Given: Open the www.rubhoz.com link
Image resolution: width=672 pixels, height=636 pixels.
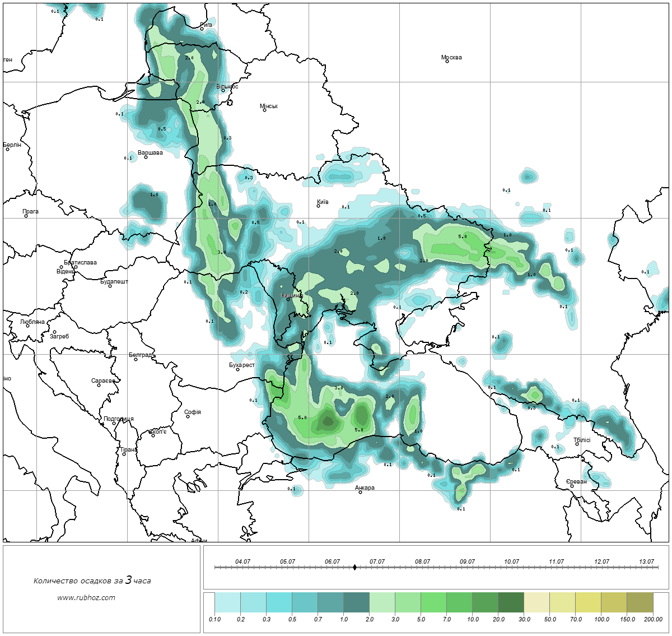Looking at the screenshot, I should [86, 597].
